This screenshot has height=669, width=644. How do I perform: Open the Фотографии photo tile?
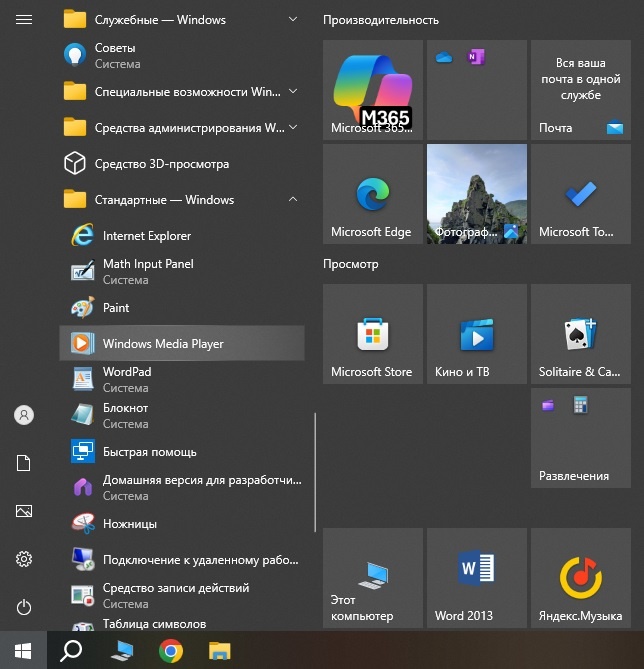477,194
